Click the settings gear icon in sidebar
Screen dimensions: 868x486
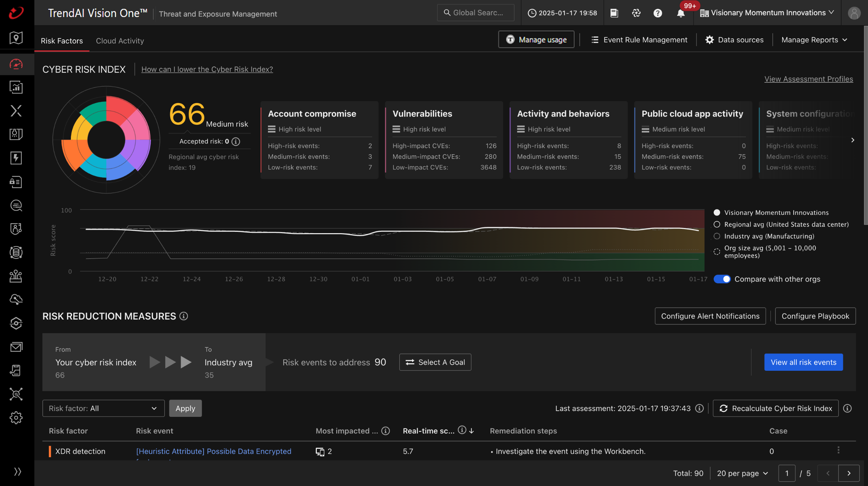click(16, 418)
